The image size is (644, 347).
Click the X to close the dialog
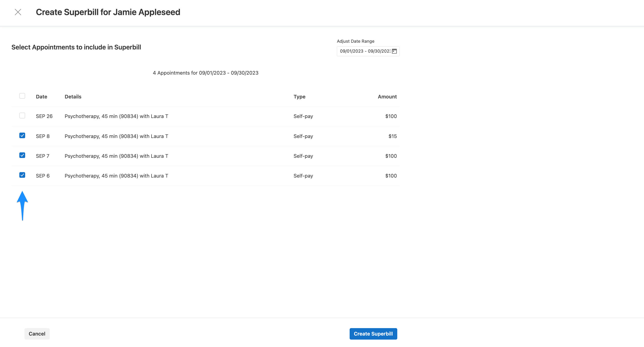point(18,12)
